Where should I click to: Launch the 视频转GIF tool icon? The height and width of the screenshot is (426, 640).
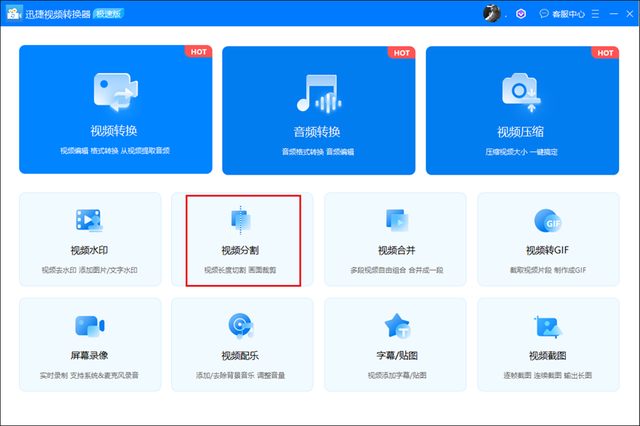pos(547,221)
